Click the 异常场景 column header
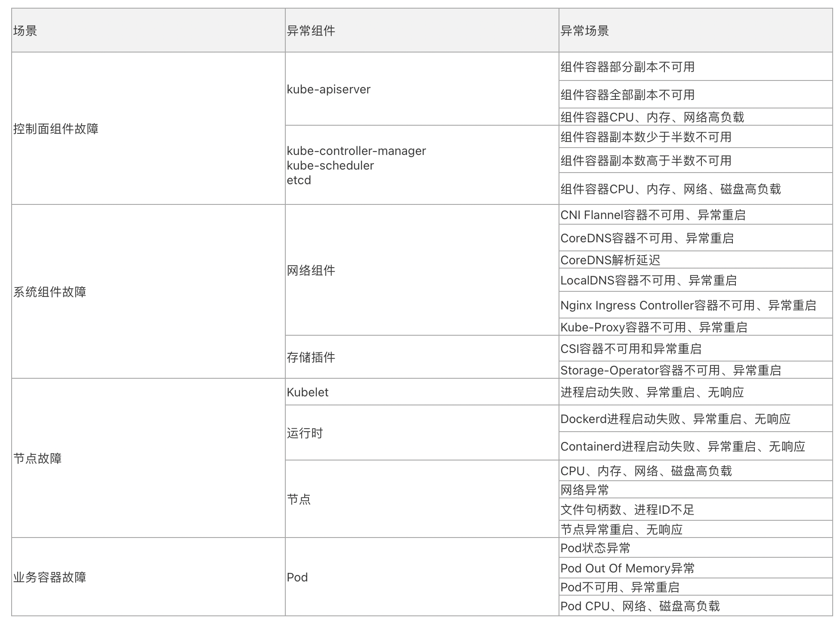Screen dimensions: 840x618 [584, 31]
